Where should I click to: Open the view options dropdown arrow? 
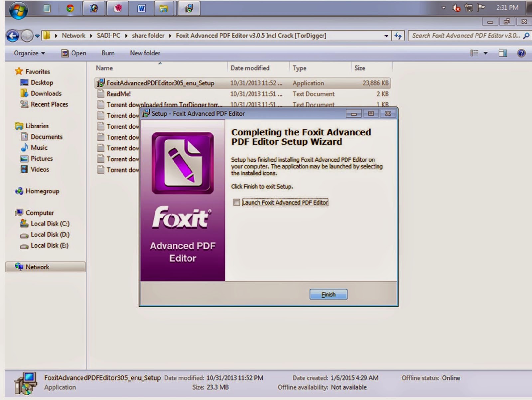tap(485, 53)
